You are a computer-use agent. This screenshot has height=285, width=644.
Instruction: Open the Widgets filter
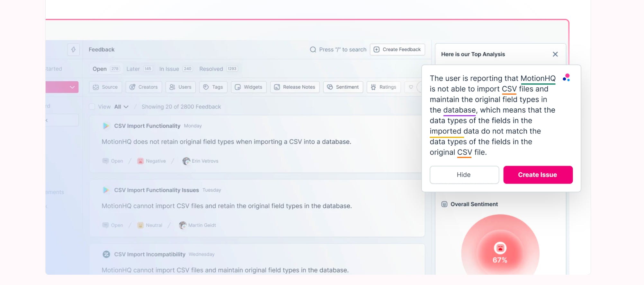(249, 87)
